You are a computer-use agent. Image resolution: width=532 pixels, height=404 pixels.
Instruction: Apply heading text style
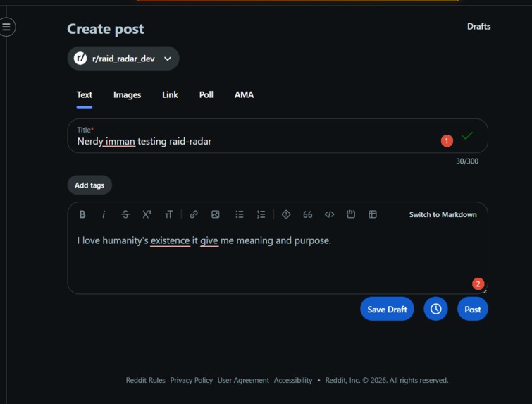click(168, 214)
